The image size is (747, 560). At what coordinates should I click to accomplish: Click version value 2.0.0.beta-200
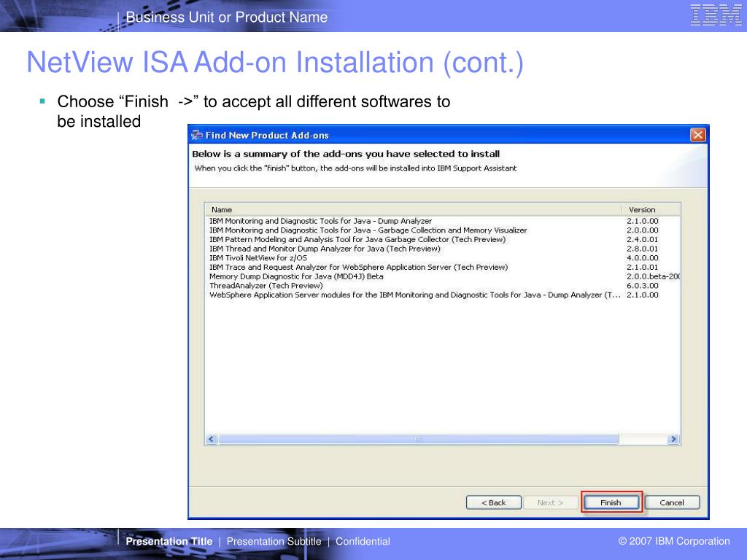tap(653, 276)
